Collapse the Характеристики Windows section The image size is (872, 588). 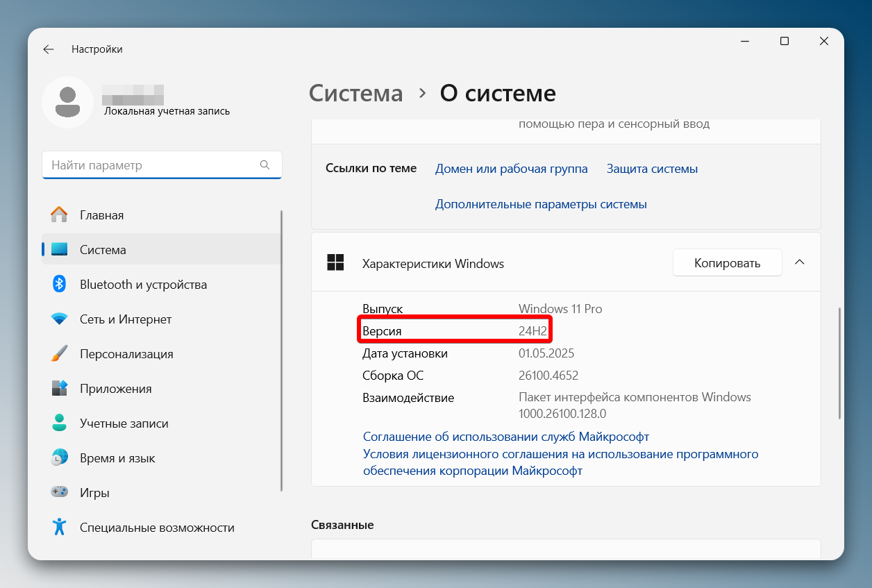(x=799, y=262)
